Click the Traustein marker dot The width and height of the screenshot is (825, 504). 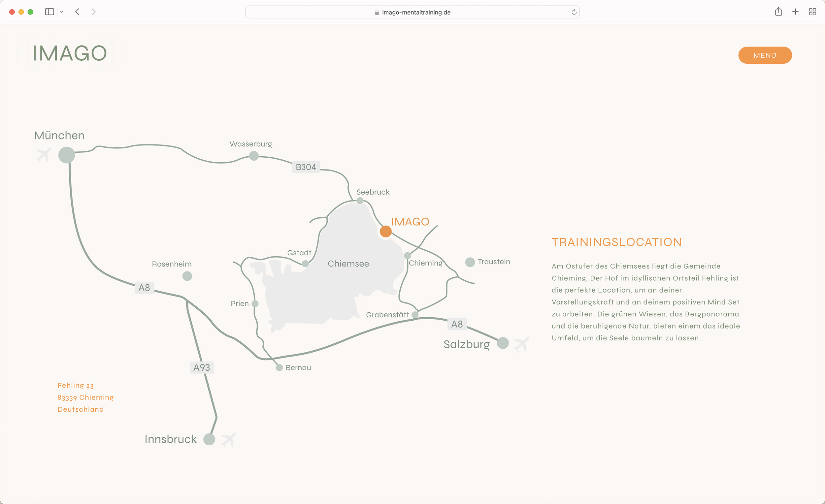[x=470, y=262]
